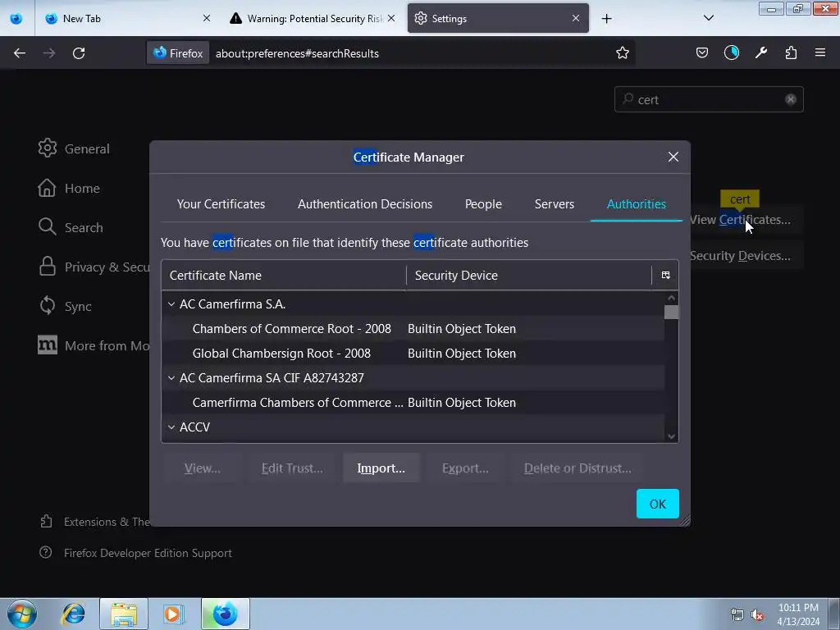Close the Certificate Manager dialog
Screen dimensions: 840x630
click(x=673, y=157)
